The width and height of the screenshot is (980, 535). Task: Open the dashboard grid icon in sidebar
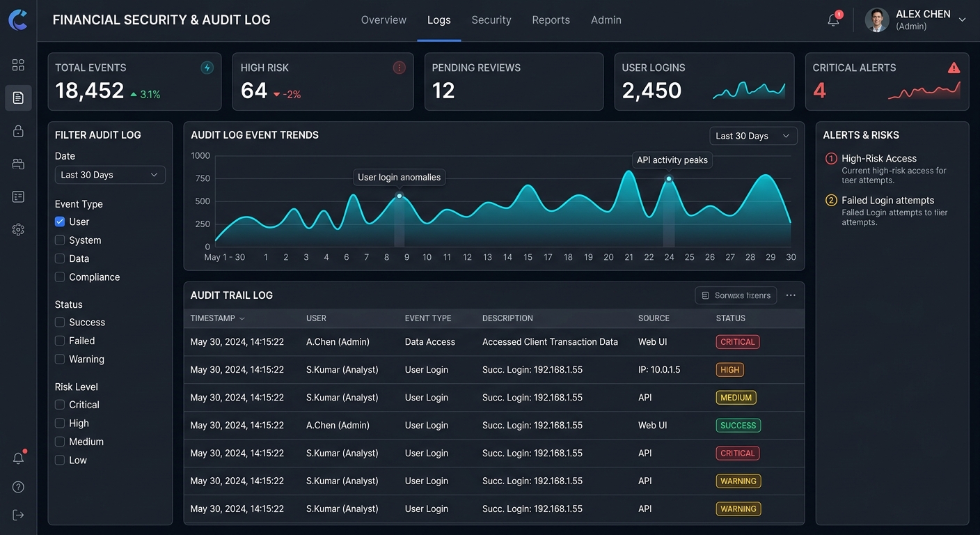18,65
